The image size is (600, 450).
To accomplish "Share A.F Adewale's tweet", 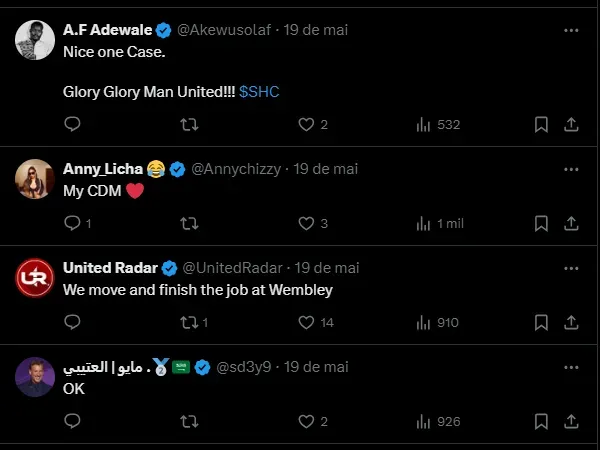I will click(571, 124).
